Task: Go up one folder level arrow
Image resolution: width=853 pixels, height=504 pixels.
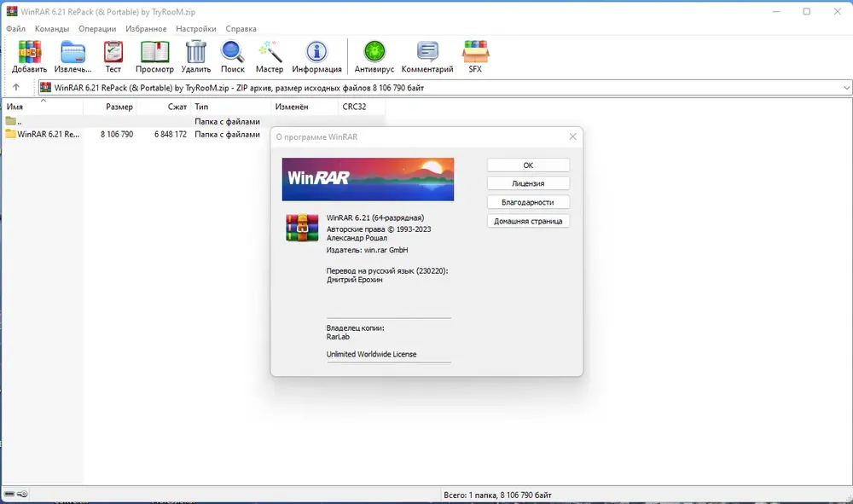Action: pos(16,87)
